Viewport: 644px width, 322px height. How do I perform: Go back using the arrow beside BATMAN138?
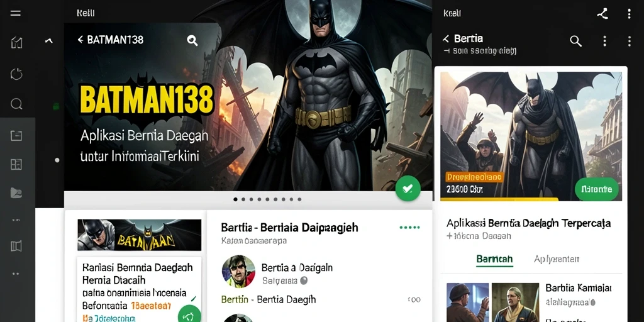coord(80,40)
